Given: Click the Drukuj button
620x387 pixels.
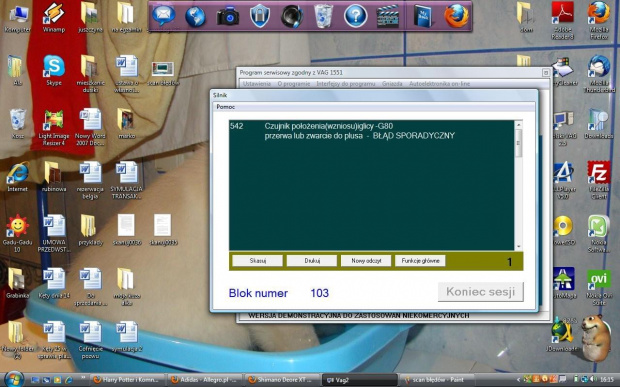Looking at the screenshot, I should click(x=312, y=261).
